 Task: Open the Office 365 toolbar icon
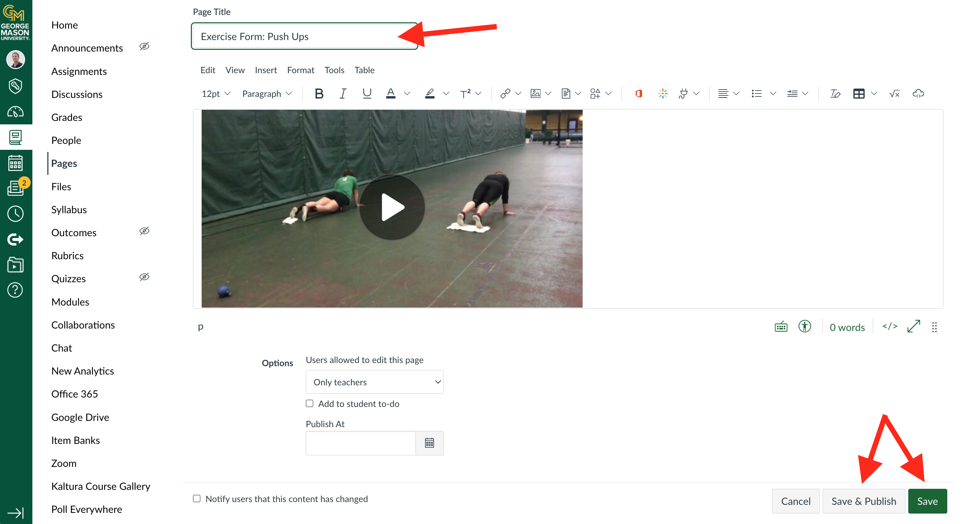coord(638,94)
